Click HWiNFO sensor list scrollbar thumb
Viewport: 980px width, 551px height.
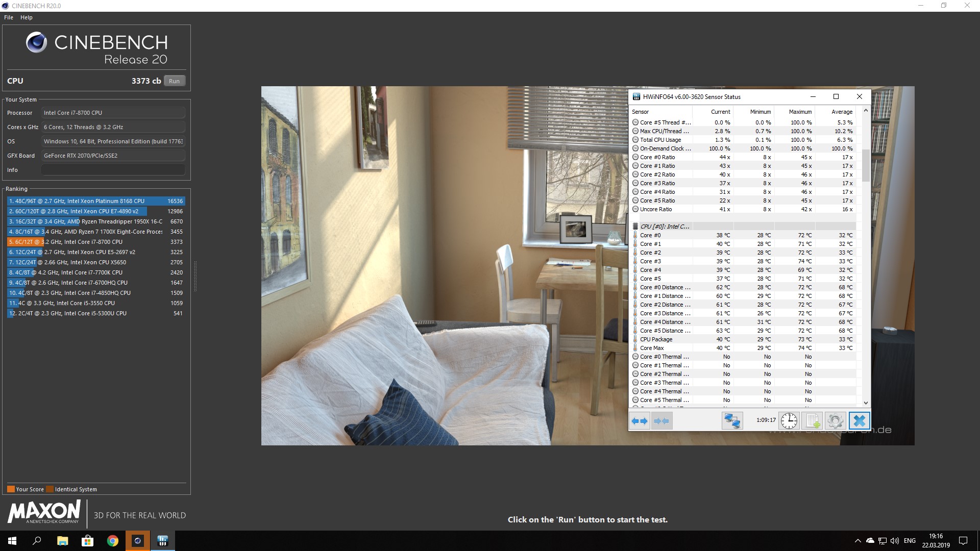[x=866, y=165]
